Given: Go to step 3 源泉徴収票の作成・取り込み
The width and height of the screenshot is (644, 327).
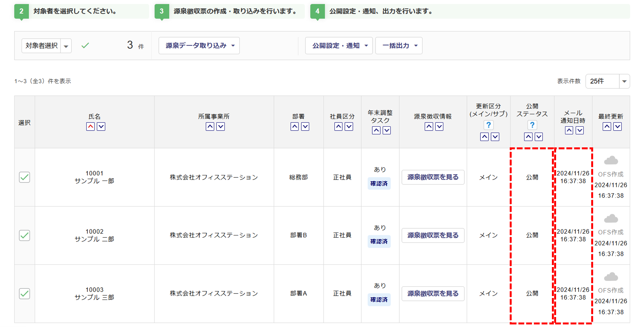Looking at the screenshot, I should 230,11.
